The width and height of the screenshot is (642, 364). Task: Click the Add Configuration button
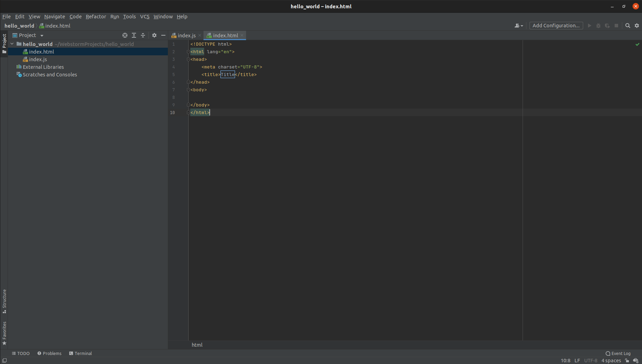click(555, 26)
